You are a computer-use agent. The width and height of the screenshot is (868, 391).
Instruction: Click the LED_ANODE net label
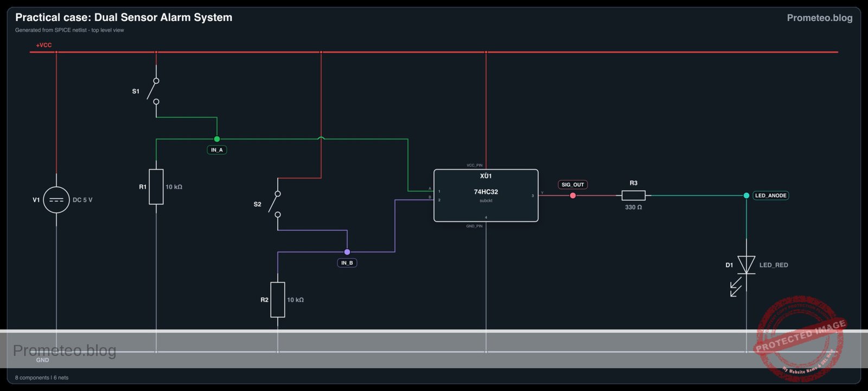pos(771,195)
